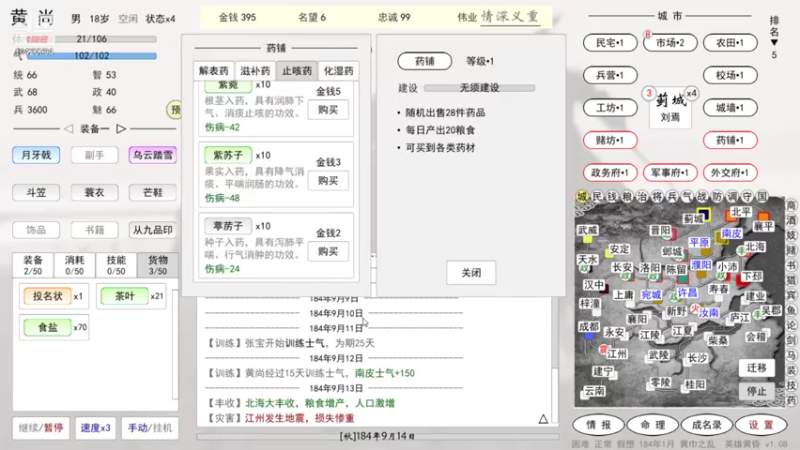The width and height of the screenshot is (800, 450).
Task: Click the log panel up triangle
Action: 543,419
